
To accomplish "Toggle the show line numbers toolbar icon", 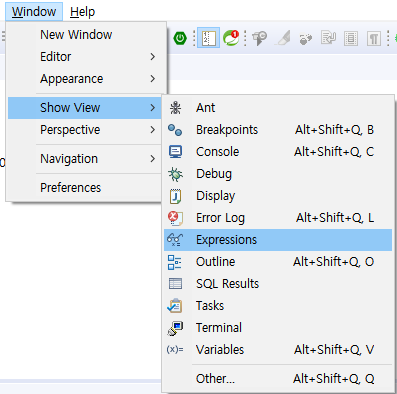I will (x=208, y=38).
